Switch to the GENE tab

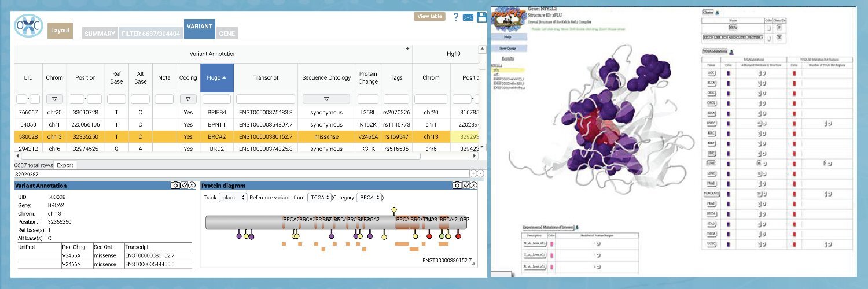point(227,34)
